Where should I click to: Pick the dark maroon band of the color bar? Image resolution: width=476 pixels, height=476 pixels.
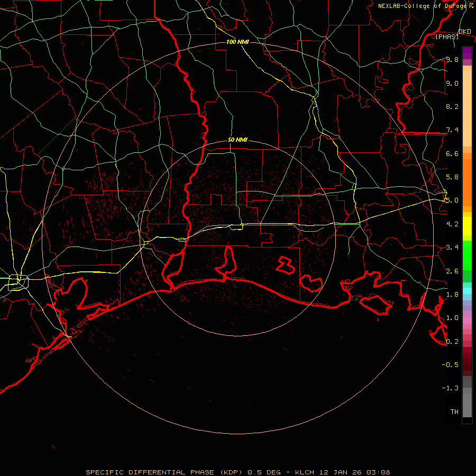(467, 361)
